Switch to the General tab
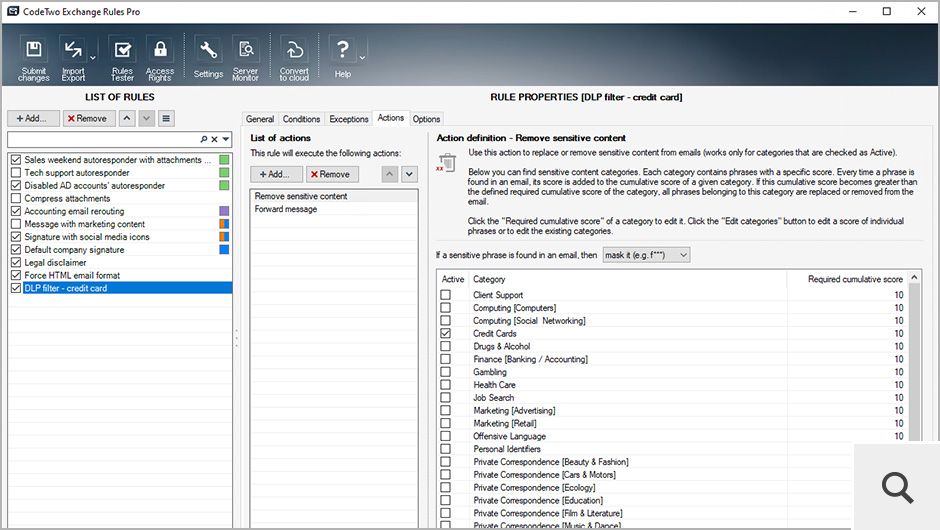This screenshot has width=940, height=530. (260, 119)
